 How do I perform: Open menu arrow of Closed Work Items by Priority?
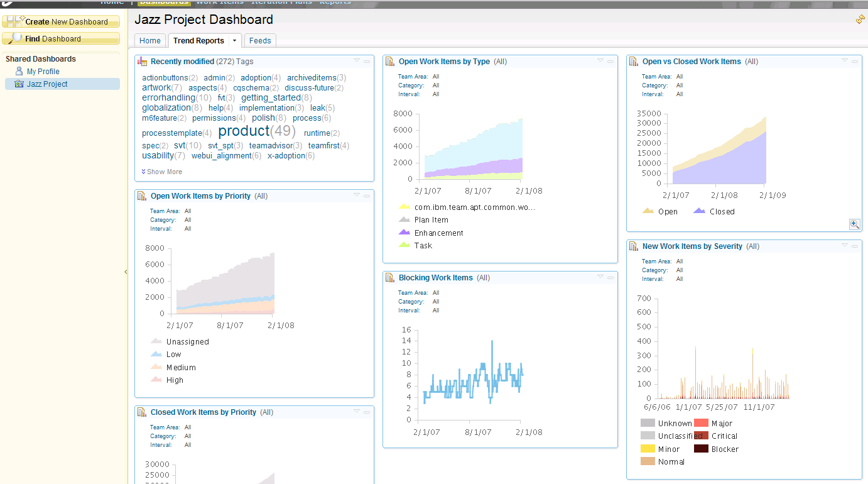point(357,411)
